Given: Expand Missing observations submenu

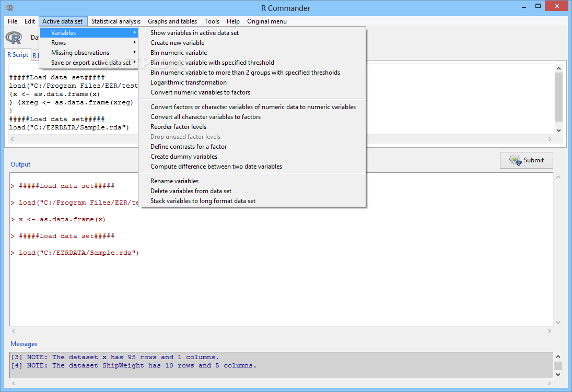Looking at the screenshot, I should pos(89,53).
